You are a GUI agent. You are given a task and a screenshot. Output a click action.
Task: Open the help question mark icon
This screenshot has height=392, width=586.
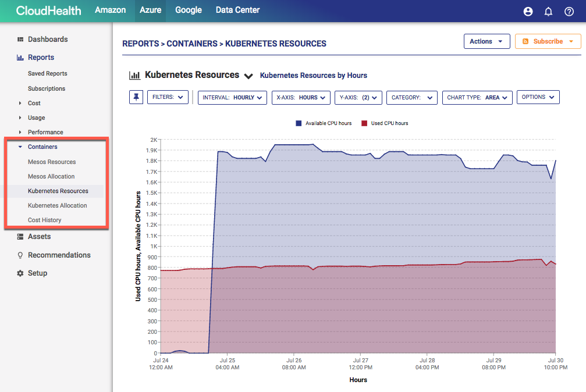coord(569,12)
